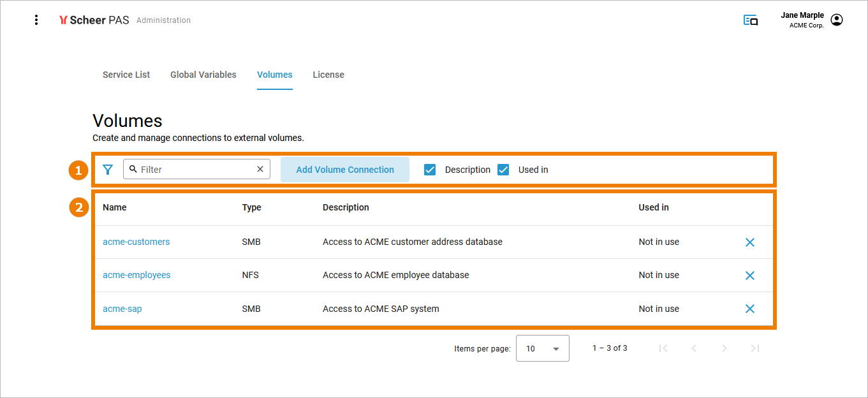The width and height of the screenshot is (868, 398).
Task: Open the acme-customers volume link
Action: pyautogui.click(x=136, y=242)
